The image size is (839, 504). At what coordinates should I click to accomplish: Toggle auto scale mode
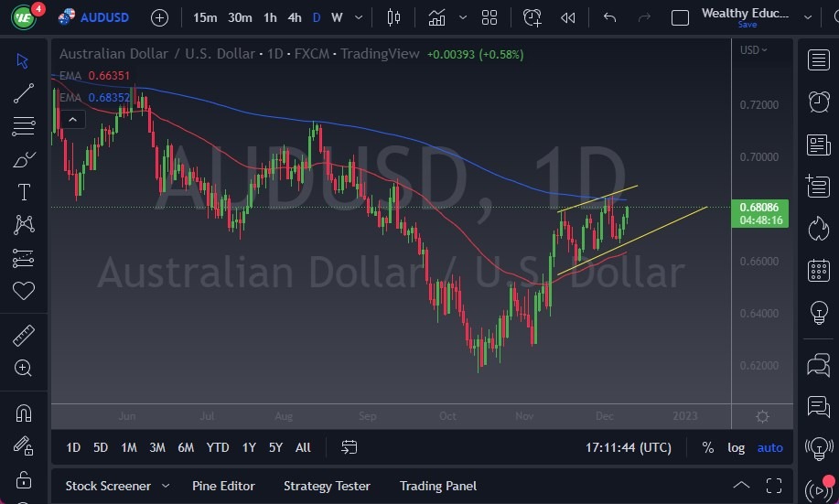coord(770,447)
